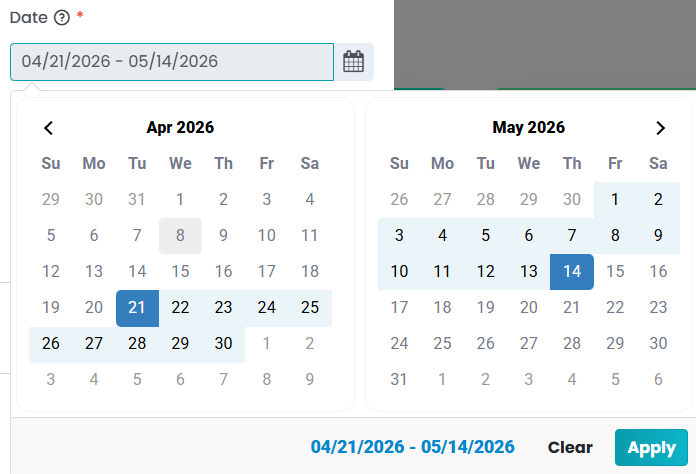This screenshot has width=696, height=474.
Task: Choose April 30 in the calendar
Action: point(223,344)
